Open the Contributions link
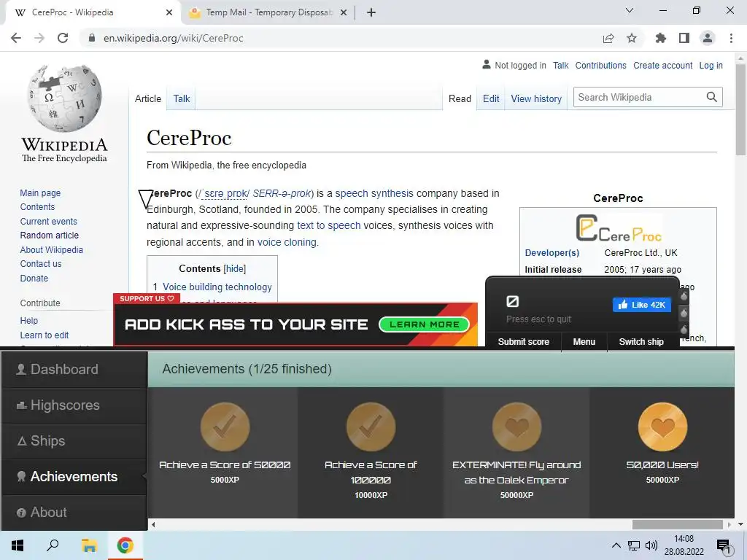The image size is (747, 560). 601,65
